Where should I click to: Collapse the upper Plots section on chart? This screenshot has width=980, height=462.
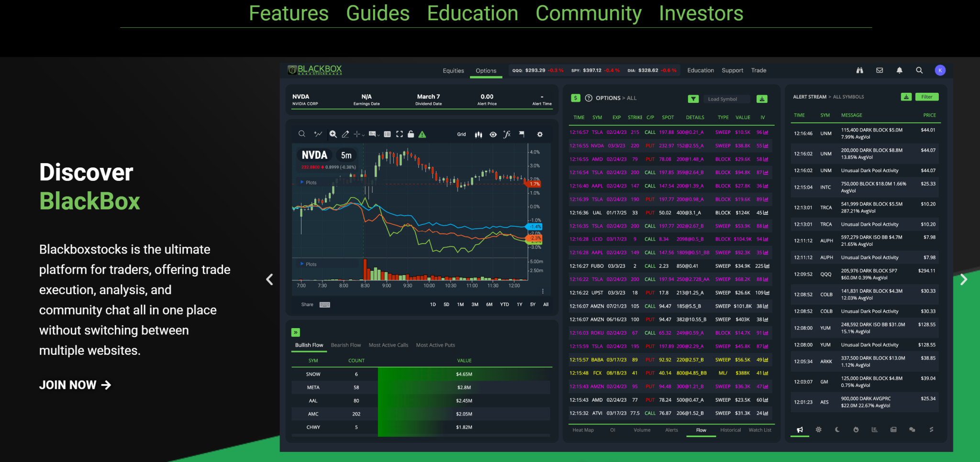click(x=302, y=182)
